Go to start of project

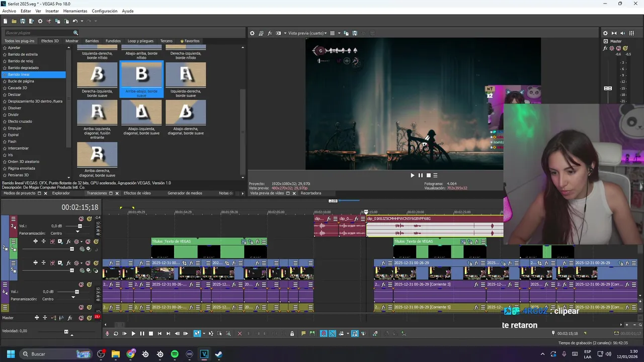(x=159, y=333)
